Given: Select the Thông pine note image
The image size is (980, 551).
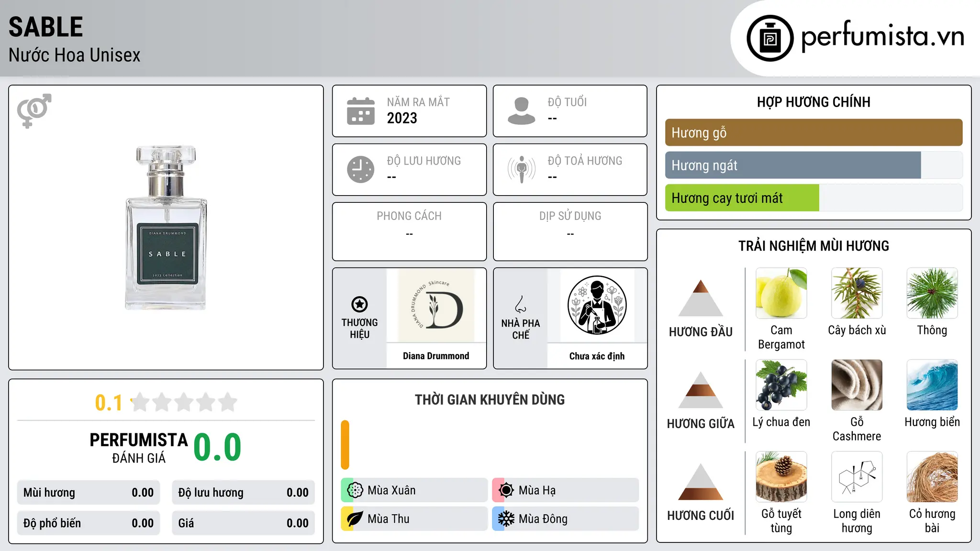Looking at the screenshot, I should tap(932, 293).
